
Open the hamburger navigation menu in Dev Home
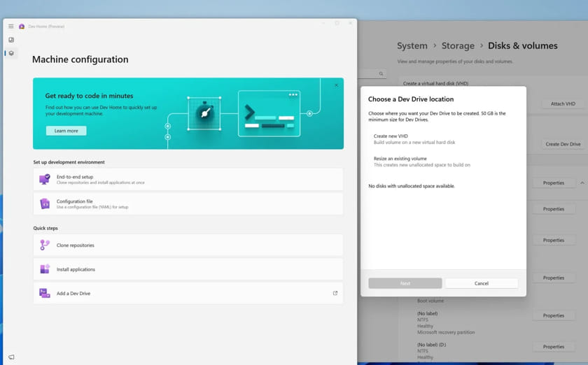tap(11, 27)
